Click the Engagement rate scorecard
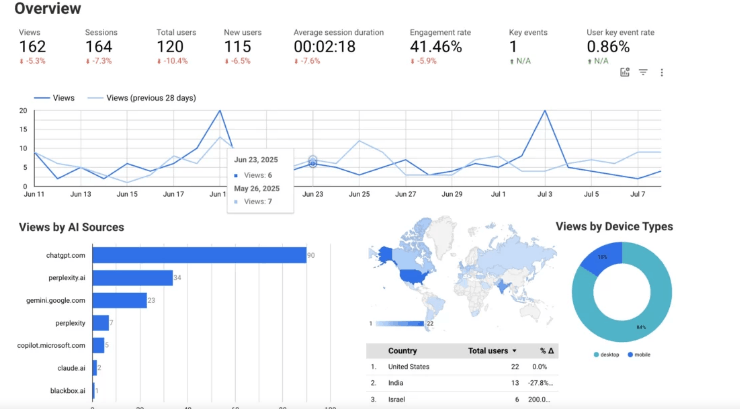The image size is (740, 415). point(440,46)
